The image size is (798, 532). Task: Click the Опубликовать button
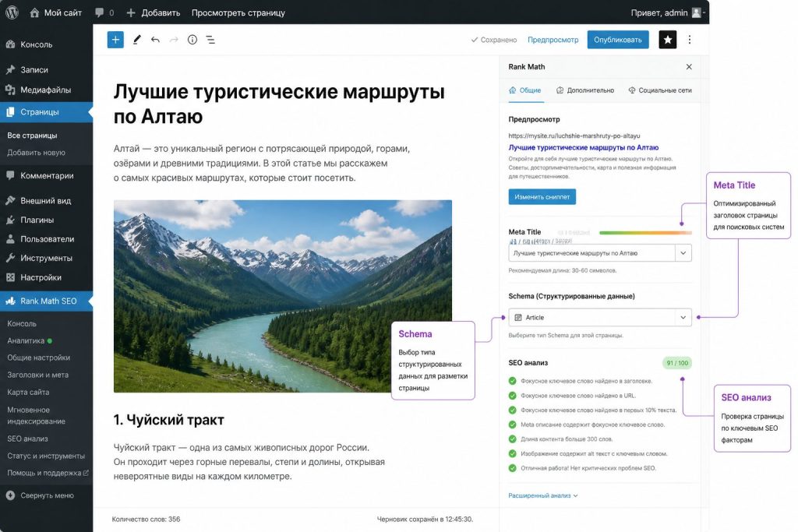click(x=618, y=40)
